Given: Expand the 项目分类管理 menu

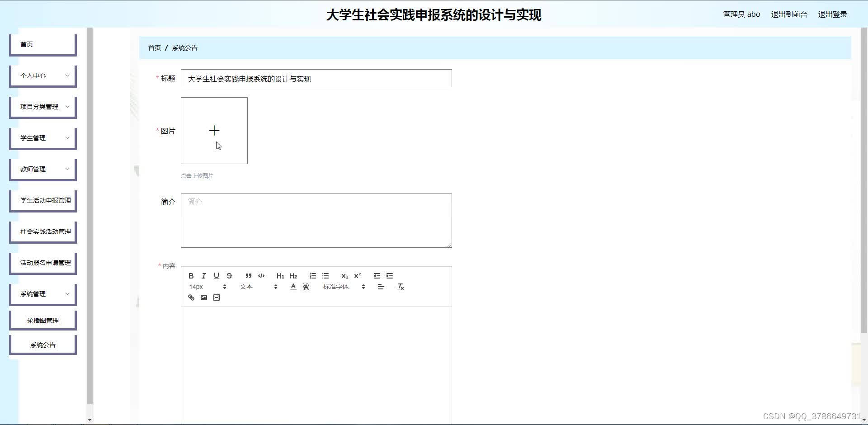Looking at the screenshot, I should [43, 107].
